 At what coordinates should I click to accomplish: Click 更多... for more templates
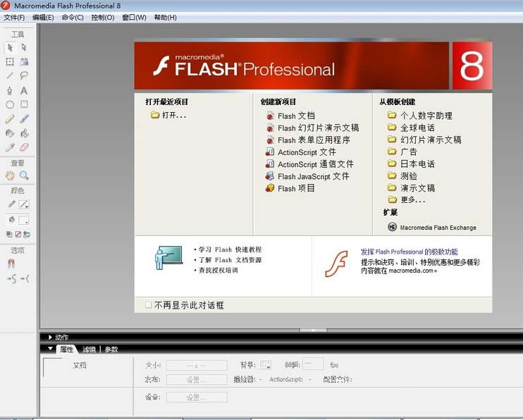tap(406, 199)
